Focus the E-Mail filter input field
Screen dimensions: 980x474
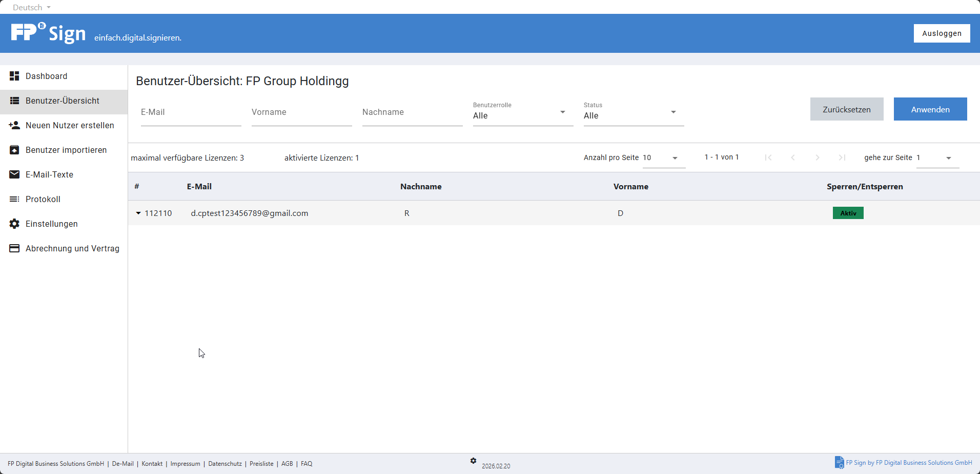[191, 112]
